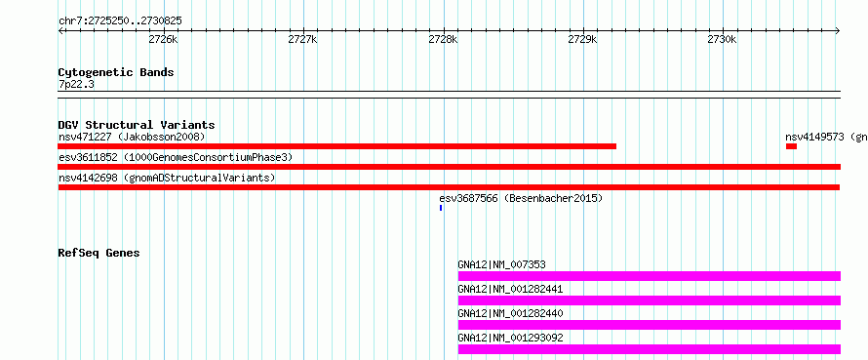Select the magenta GNA12 NM_007353 gene bar
Viewport: 868px width, 360px height.
tap(650, 276)
